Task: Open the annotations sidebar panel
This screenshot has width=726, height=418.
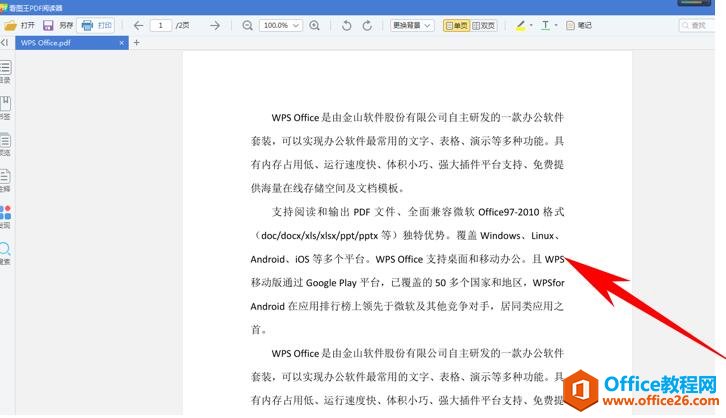Action: (x=6, y=180)
